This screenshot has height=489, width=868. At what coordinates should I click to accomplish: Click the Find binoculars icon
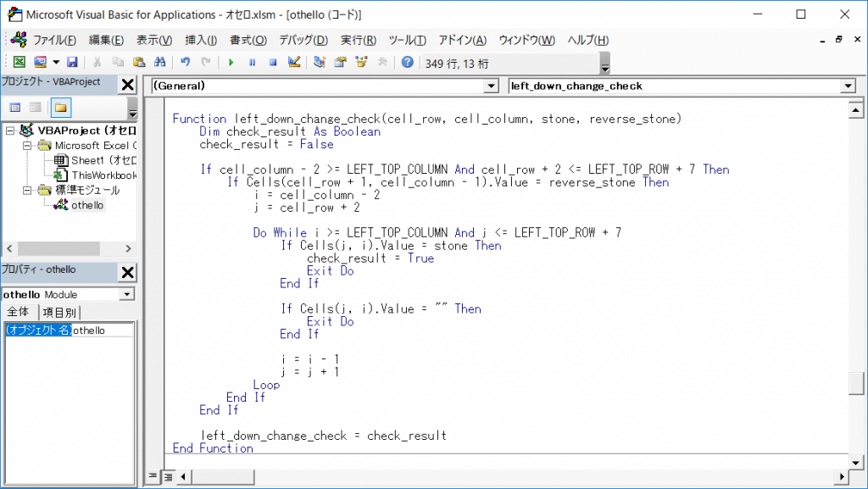tap(159, 62)
